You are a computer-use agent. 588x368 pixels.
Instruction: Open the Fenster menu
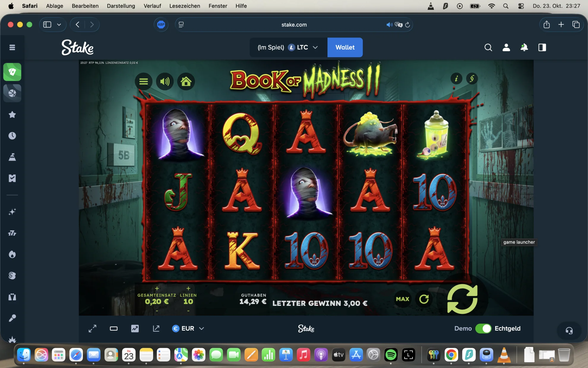pyautogui.click(x=218, y=6)
